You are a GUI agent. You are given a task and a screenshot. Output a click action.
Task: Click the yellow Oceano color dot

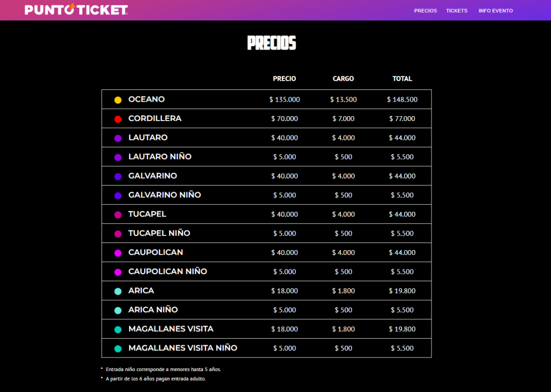[x=118, y=100]
